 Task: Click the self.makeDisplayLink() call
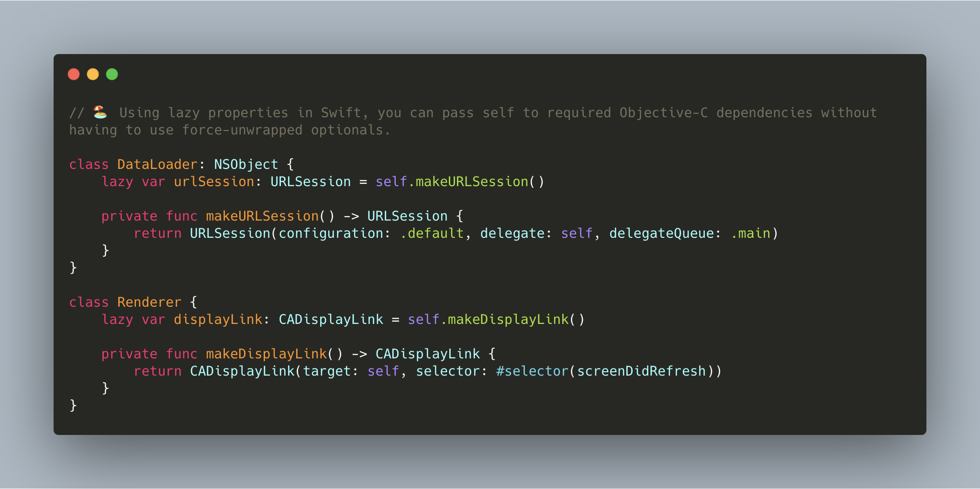pos(496,320)
